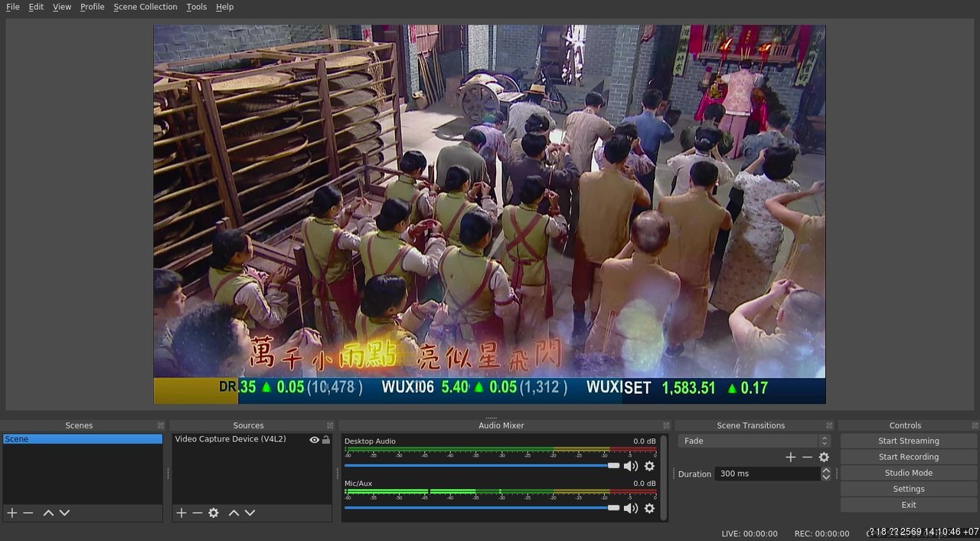Add a scene transition plus icon
Image resolution: width=980 pixels, height=541 pixels.
point(791,457)
